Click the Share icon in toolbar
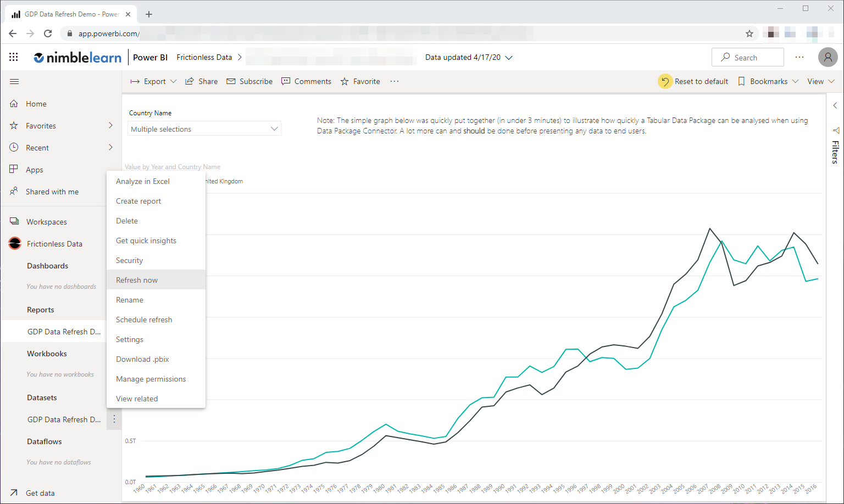 190,81
